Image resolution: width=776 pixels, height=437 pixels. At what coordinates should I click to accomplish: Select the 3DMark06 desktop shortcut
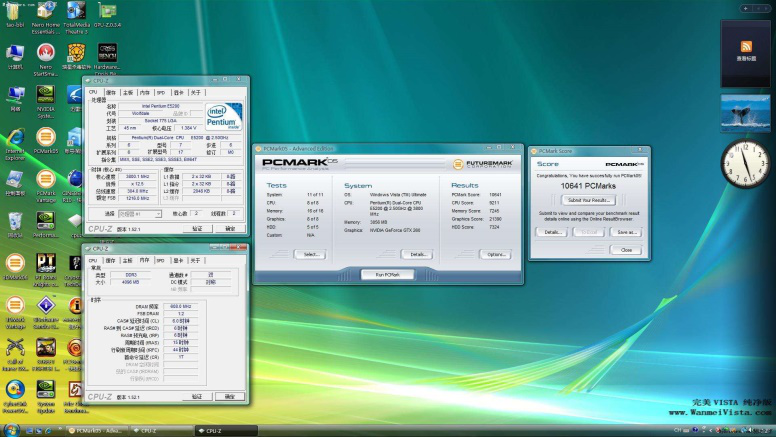click(x=15, y=267)
